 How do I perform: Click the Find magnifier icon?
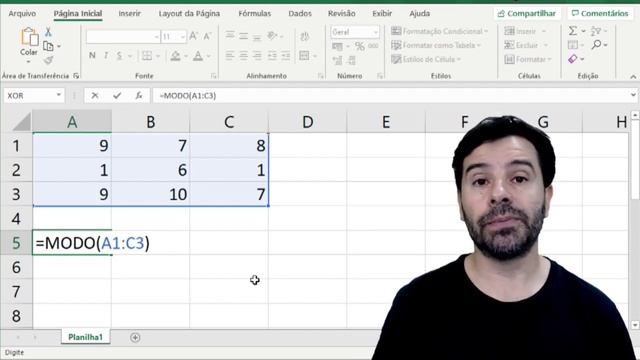pyautogui.click(x=596, y=44)
